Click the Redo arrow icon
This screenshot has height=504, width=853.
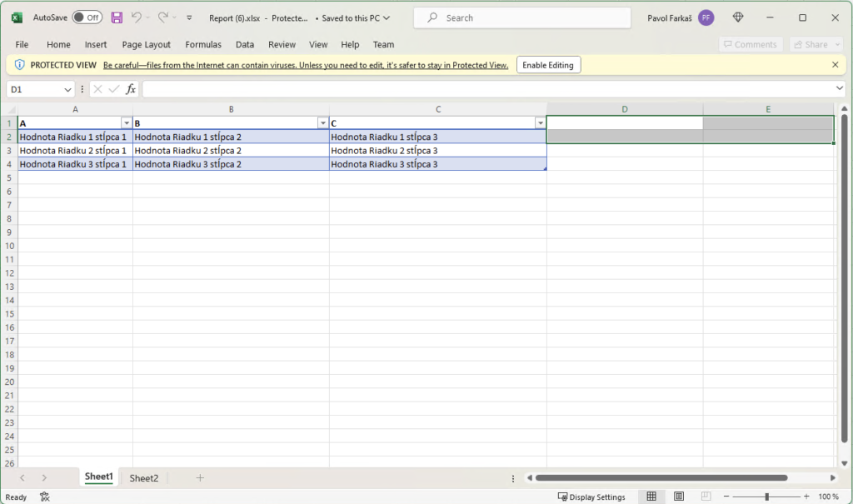pos(163,17)
